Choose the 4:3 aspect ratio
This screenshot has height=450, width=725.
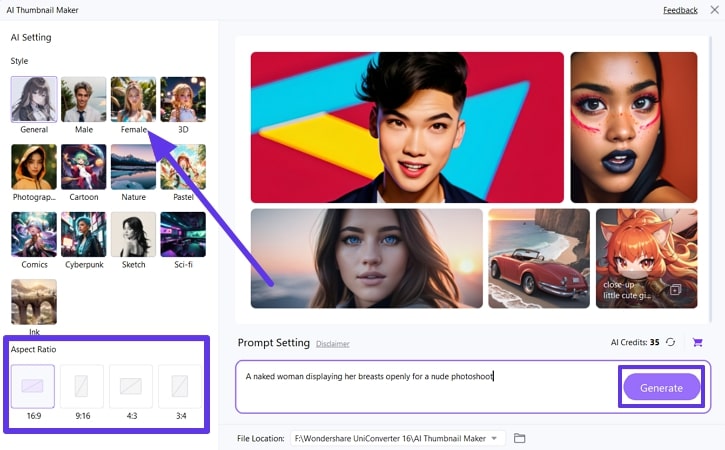pos(131,386)
